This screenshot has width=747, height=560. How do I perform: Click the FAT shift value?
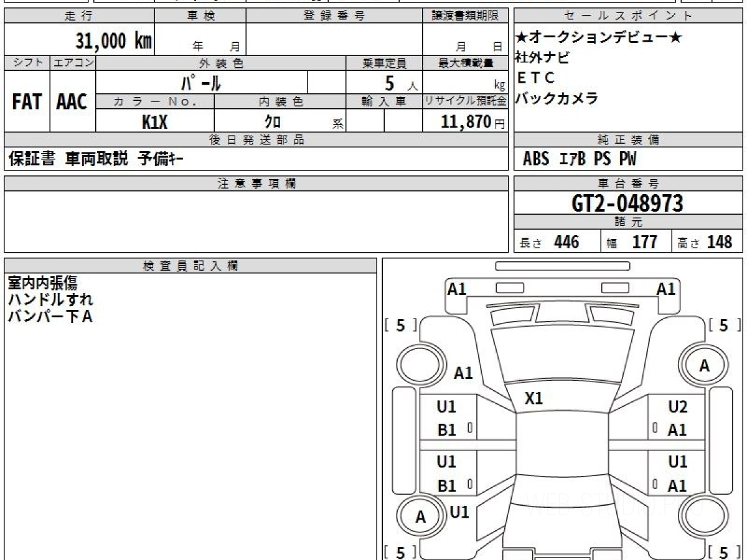tap(27, 102)
